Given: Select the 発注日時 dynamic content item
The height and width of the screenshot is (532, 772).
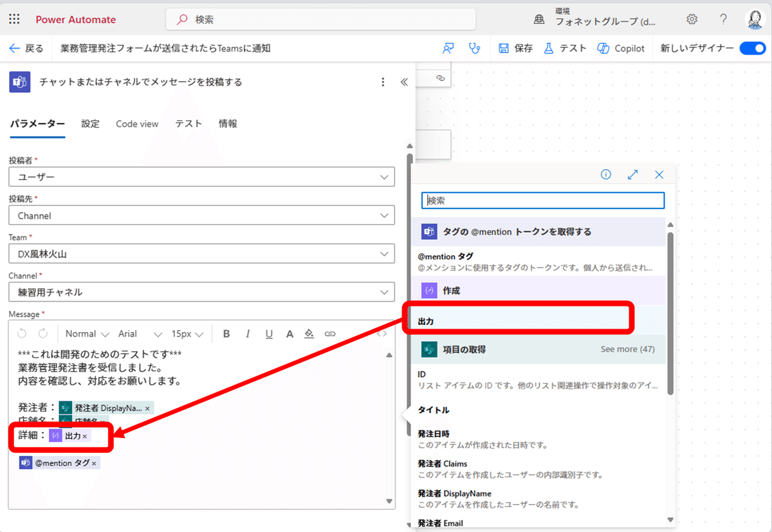Looking at the screenshot, I should (538, 439).
